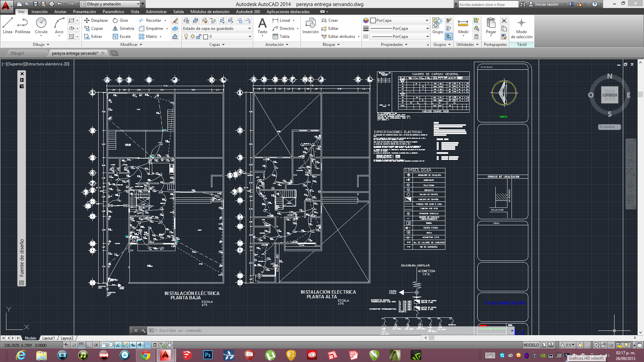Open the Dibujo y anotación workspace dropdown
The image size is (644, 362).
click(110, 4)
